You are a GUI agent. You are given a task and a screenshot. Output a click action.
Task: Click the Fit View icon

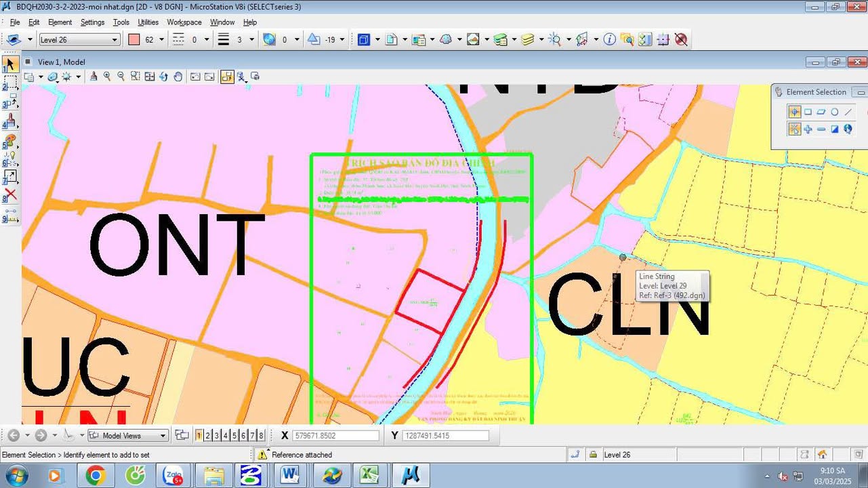(x=149, y=77)
